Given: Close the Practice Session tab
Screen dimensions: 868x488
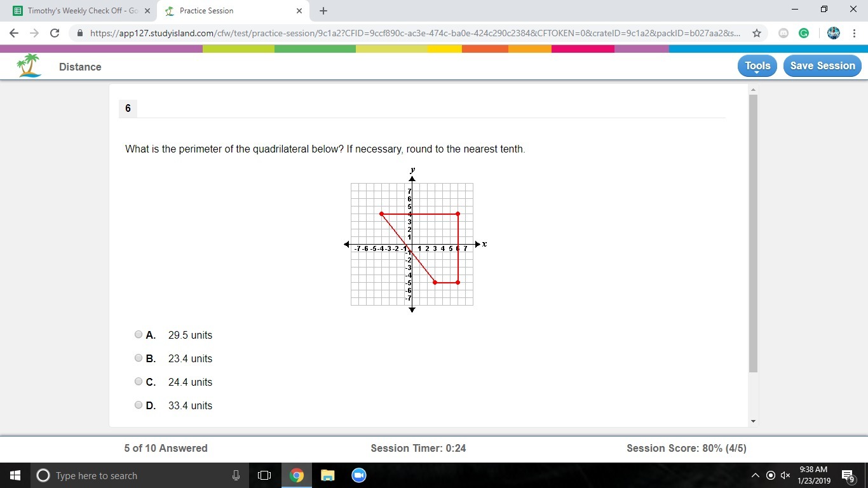Looking at the screenshot, I should 299,11.
